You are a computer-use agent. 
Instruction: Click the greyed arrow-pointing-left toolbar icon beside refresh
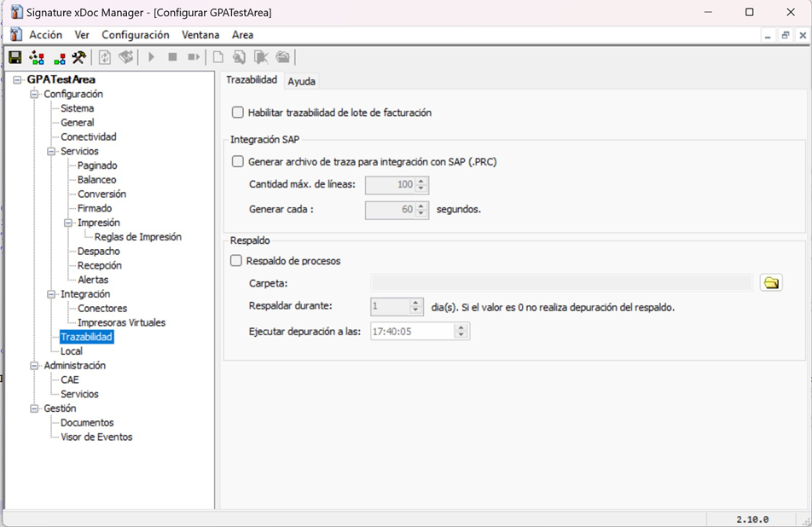pyautogui.click(x=126, y=57)
